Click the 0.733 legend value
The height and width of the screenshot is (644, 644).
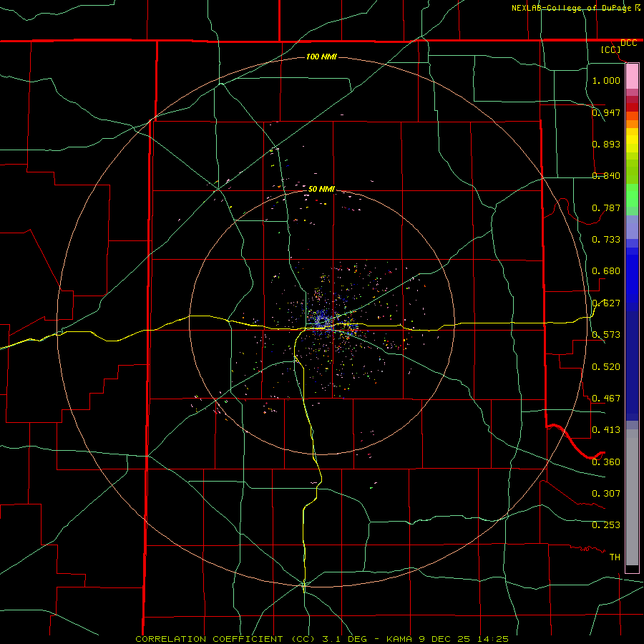606,240
